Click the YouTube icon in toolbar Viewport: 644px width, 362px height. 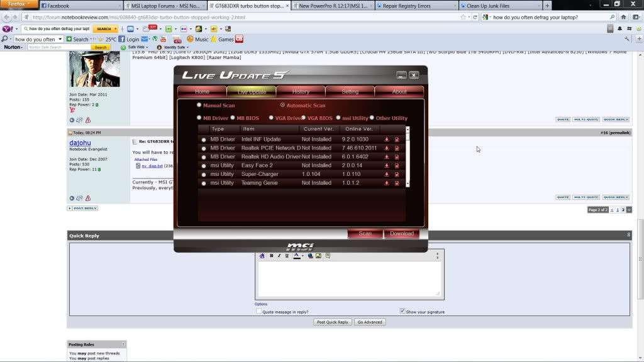[163, 39]
